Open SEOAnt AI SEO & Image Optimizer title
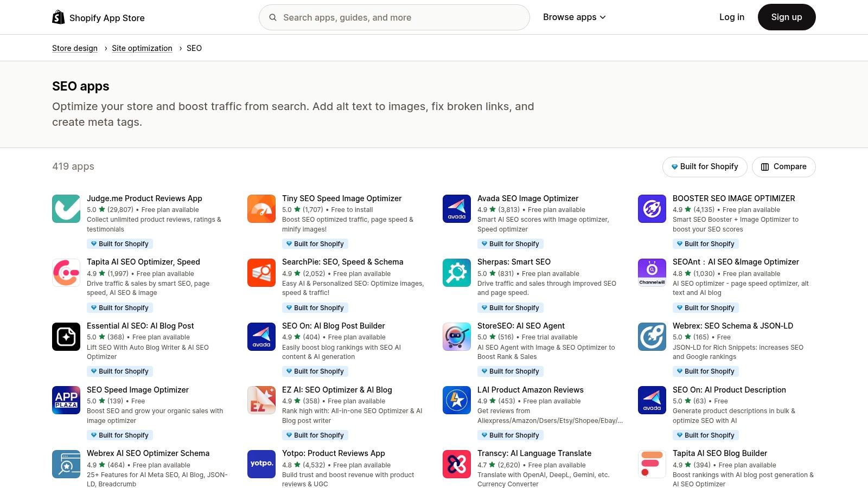The image size is (868, 488). click(x=736, y=262)
